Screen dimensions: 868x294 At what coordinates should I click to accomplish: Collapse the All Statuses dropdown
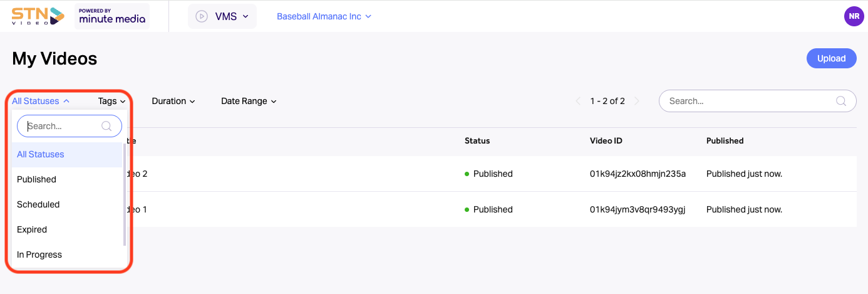[x=41, y=101]
